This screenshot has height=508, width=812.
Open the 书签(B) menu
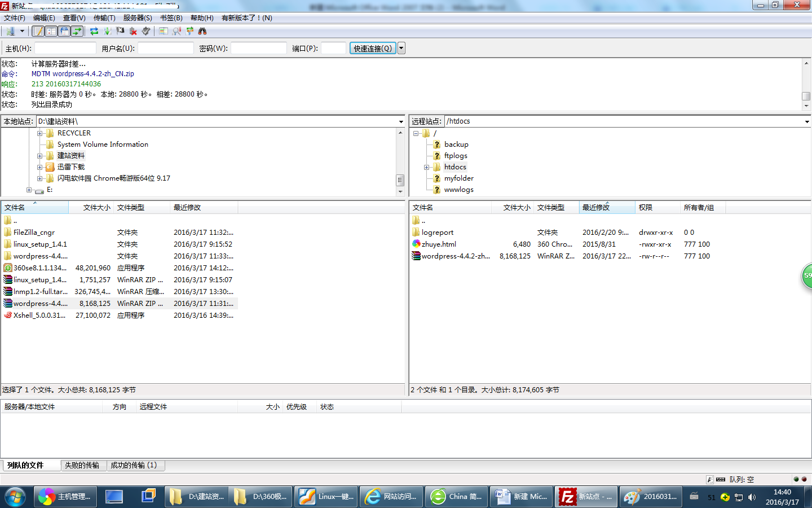pyautogui.click(x=171, y=18)
